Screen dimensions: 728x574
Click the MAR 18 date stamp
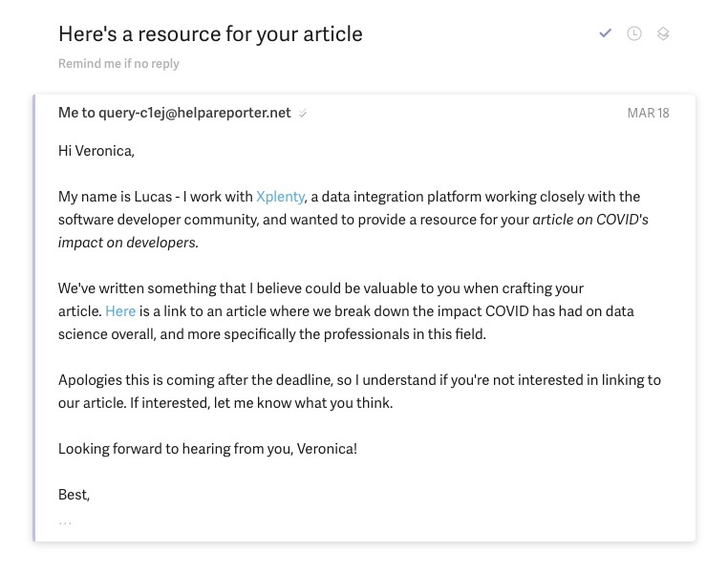(648, 114)
